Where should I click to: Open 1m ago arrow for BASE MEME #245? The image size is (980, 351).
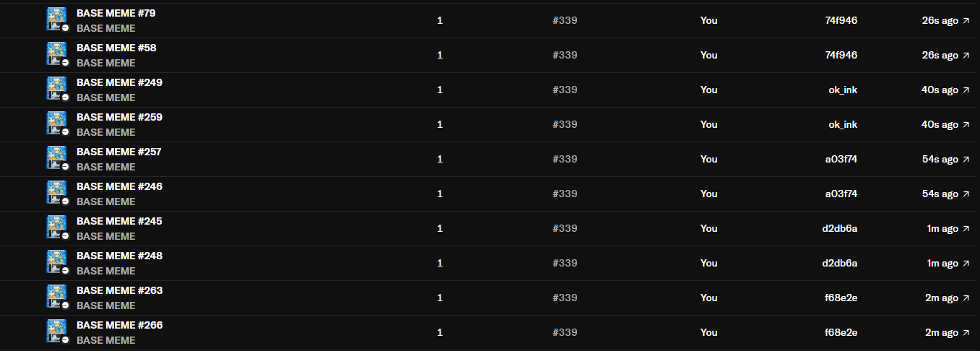pyautogui.click(x=966, y=229)
